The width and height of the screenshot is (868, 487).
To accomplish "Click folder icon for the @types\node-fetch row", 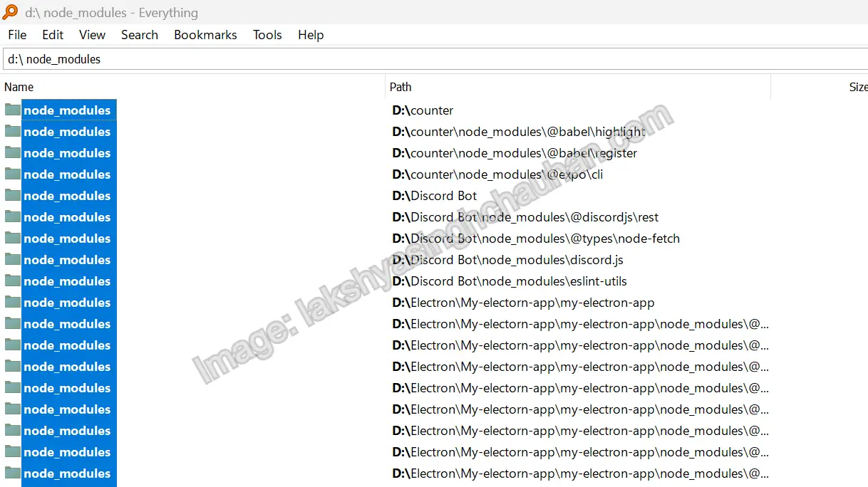I will pyautogui.click(x=13, y=238).
